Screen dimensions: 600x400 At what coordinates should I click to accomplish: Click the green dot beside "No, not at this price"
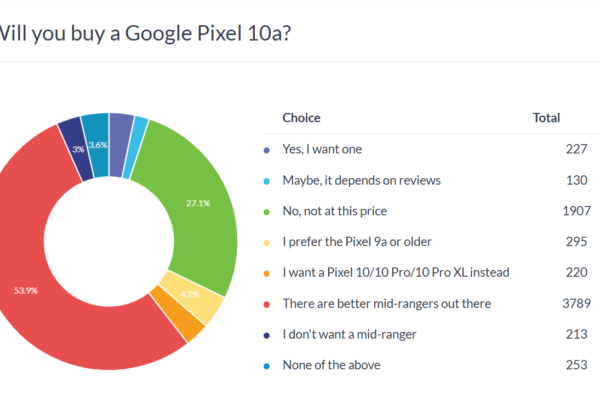(x=266, y=212)
